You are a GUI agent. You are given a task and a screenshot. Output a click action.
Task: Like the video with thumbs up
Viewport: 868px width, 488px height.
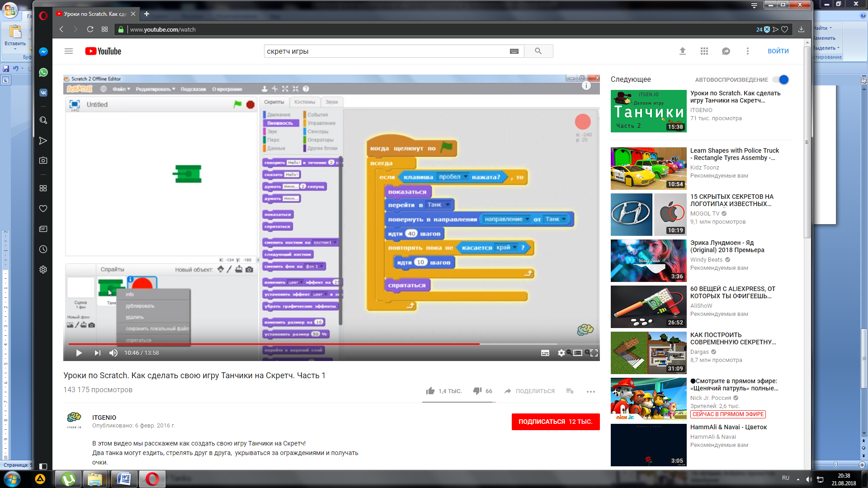(430, 391)
